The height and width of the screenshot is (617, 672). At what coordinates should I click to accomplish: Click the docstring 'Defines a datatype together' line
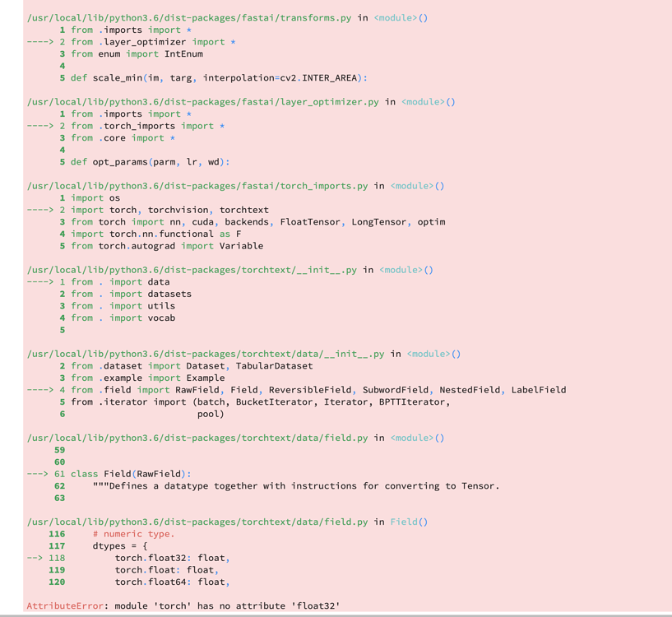(296, 486)
